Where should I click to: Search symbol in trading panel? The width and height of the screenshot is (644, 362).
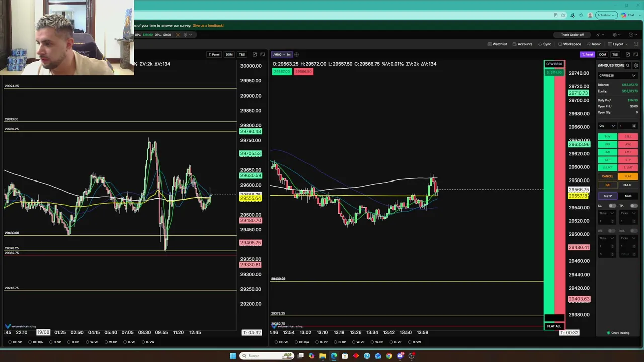629,65
